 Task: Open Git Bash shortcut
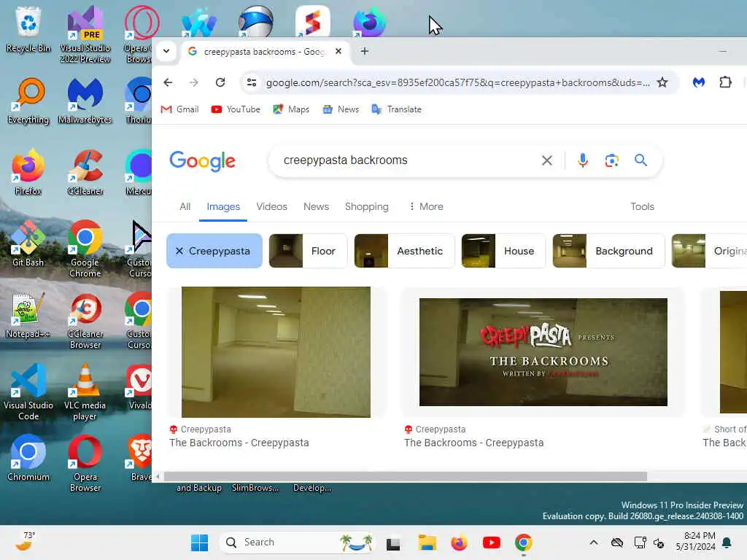coord(28,244)
